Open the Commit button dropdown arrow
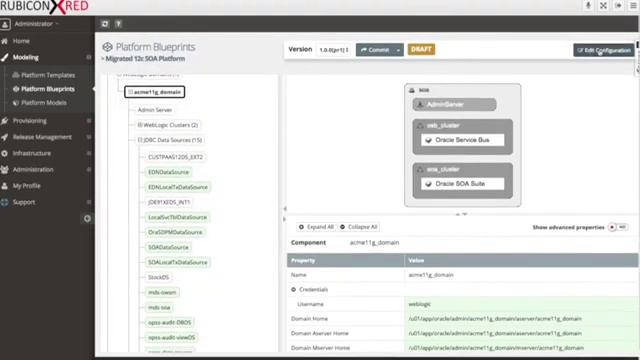Viewport: 640px width, 360px height. coord(398,50)
